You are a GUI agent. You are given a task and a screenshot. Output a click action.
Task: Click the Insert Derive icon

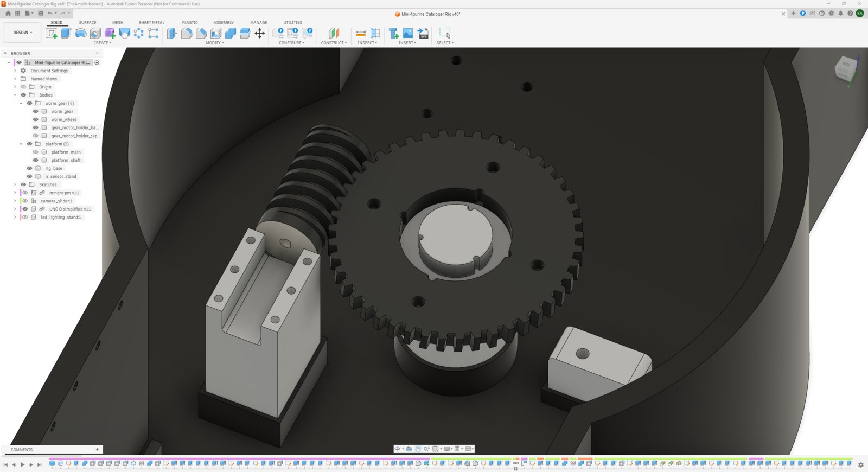(x=394, y=33)
